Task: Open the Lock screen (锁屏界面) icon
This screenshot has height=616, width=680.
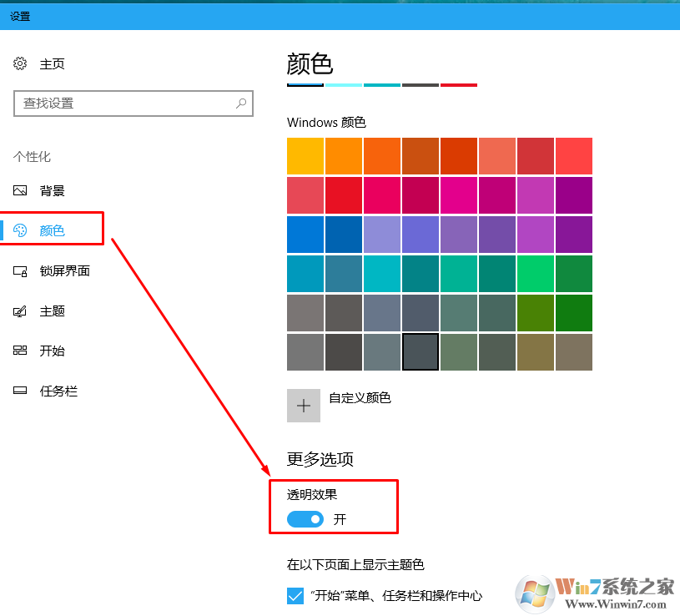Action: click(21, 271)
